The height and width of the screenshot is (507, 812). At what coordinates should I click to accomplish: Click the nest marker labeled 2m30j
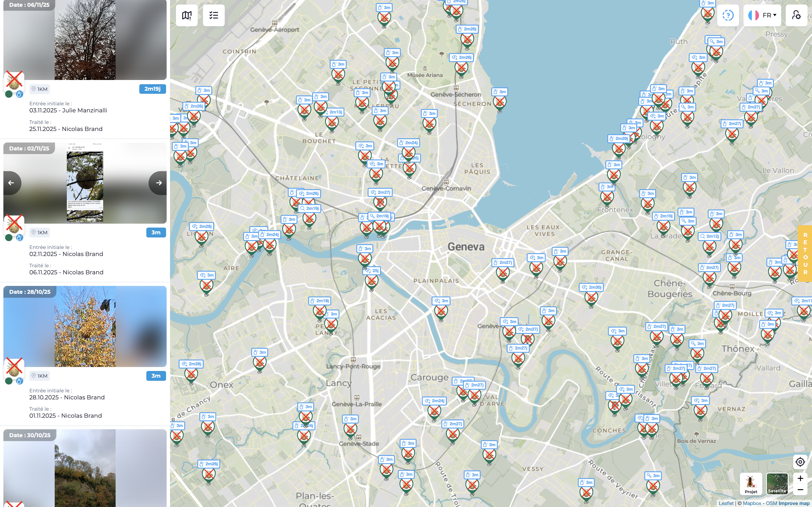click(x=591, y=297)
